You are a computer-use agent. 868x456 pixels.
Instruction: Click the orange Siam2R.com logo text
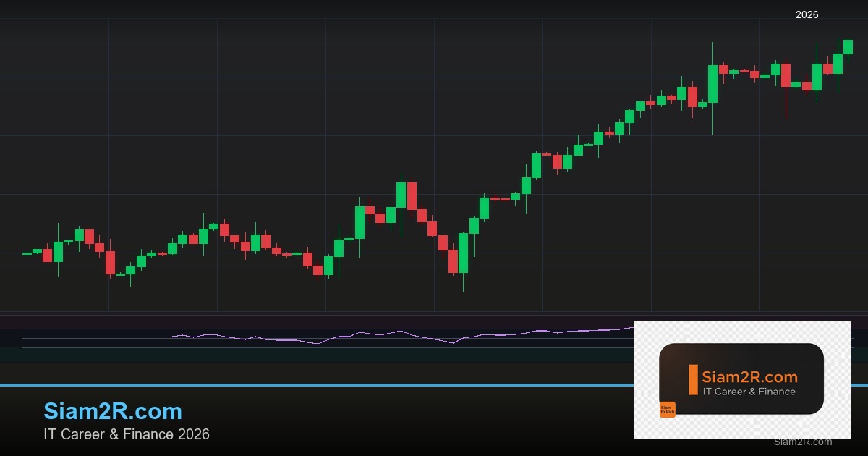(749, 377)
